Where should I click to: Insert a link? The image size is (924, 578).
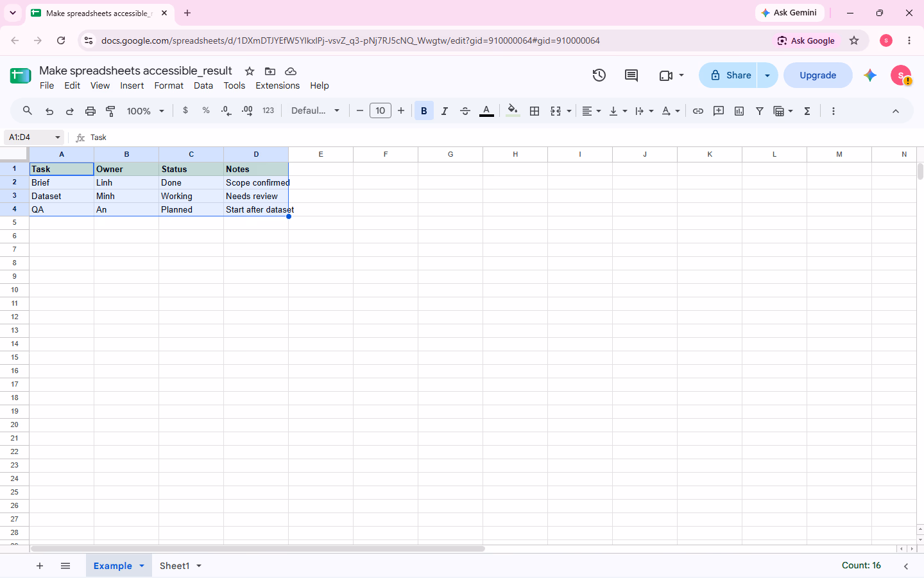pos(698,111)
